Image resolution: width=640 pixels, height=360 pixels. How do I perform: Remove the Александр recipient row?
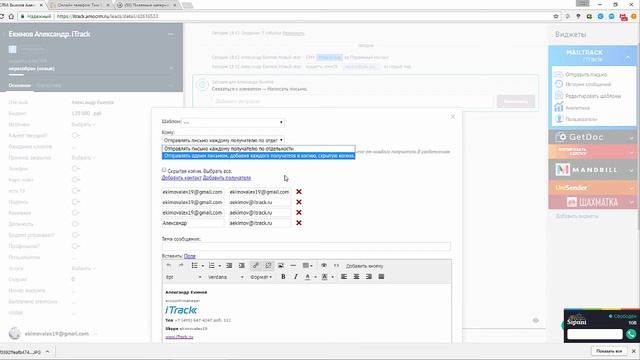(299, 223)
